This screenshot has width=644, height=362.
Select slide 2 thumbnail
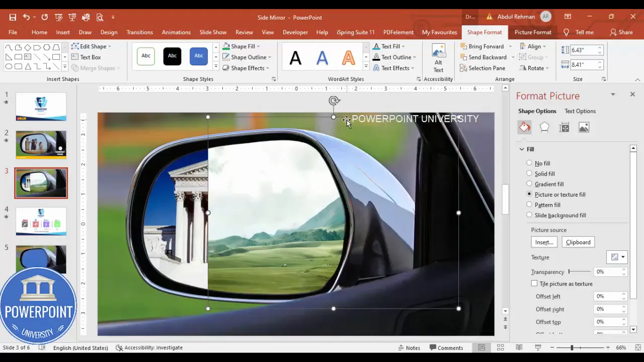pos(41,144)
